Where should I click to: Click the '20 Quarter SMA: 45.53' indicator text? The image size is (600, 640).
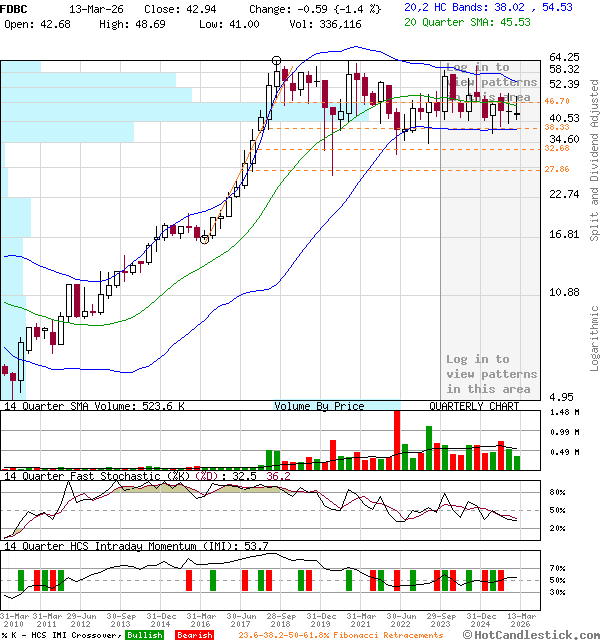467,21
